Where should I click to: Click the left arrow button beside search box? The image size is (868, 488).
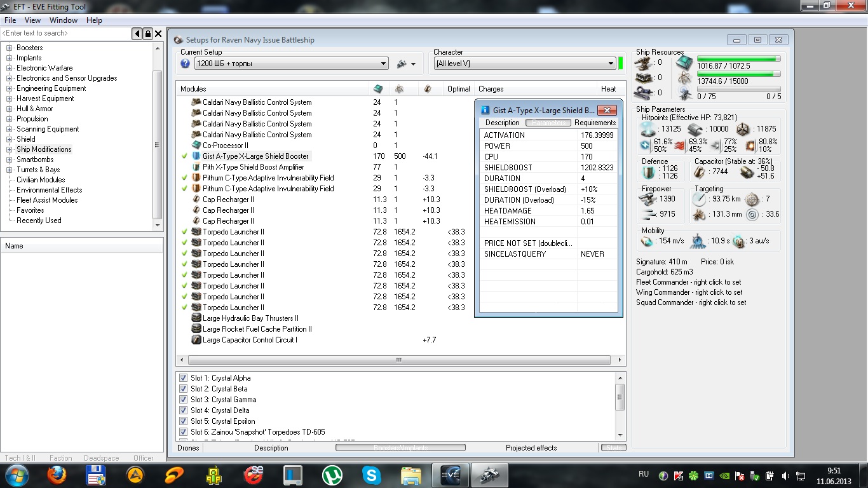(137, 34)
